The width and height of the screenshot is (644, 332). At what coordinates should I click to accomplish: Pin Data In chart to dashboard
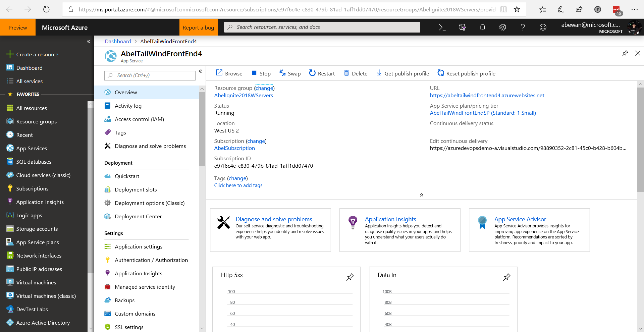click(507, 277)
